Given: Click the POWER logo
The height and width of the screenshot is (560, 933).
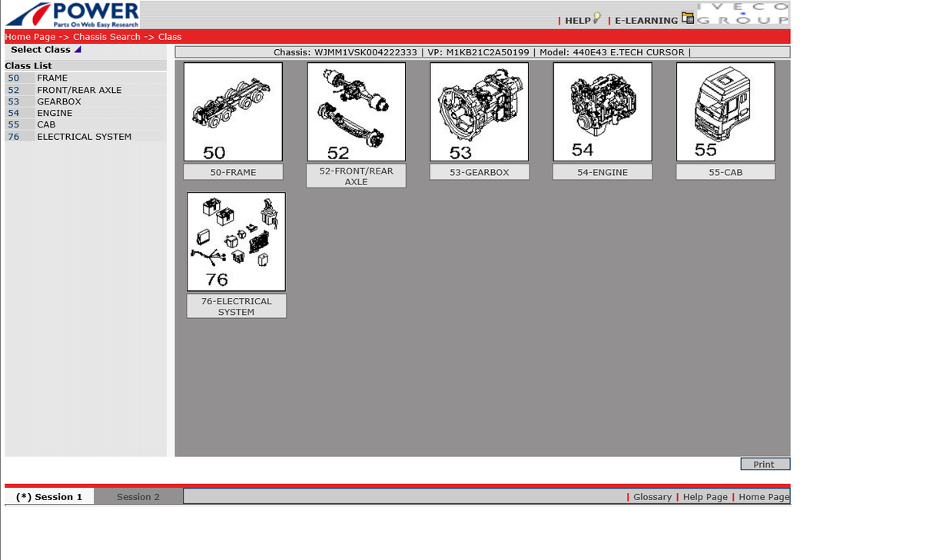Looking at the screenshot, I should pos(72,15).
